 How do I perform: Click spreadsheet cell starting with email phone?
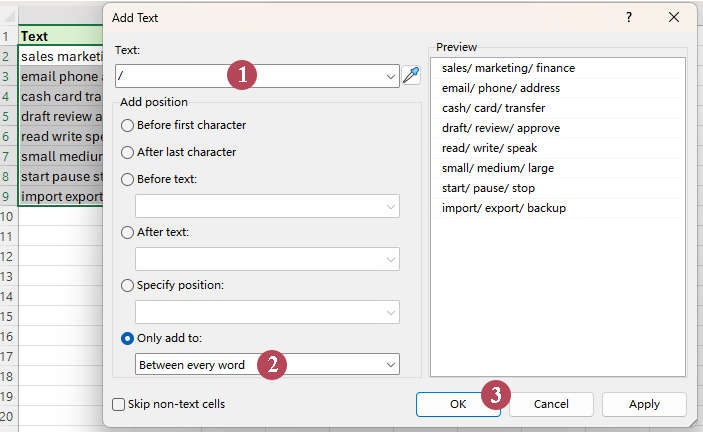(x=61, y=77)
